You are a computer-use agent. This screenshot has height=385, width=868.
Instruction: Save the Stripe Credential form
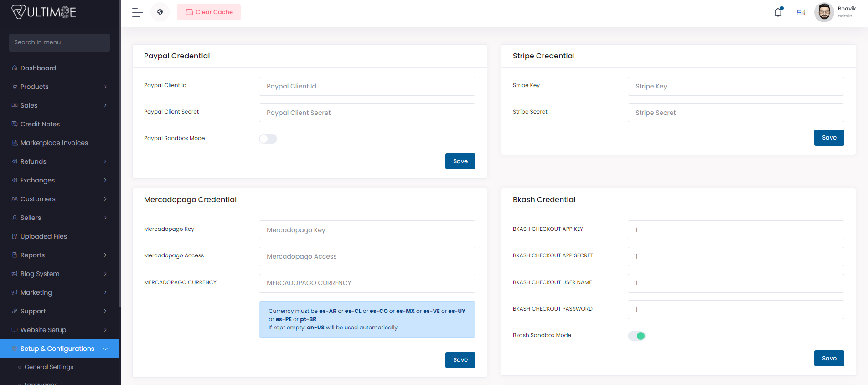tap(829, 137)
